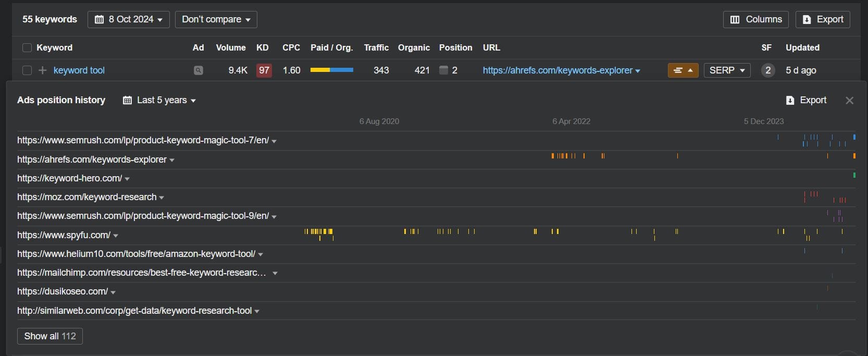The width and height of the screenshot is (868, 356).
Task: Click the 5 d ago updated value
Action: (x=801, y=70)
